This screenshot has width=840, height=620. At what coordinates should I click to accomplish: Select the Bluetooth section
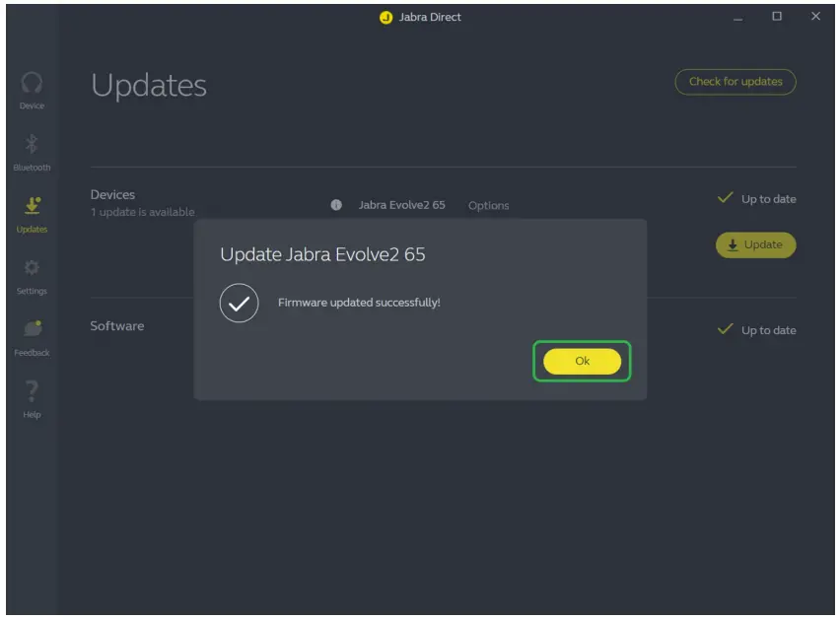(x=32, y=151)
